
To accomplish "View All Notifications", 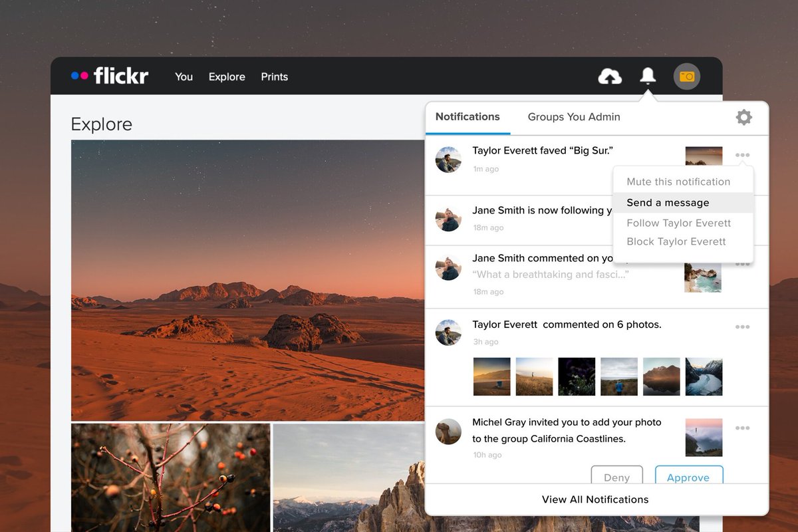I will point(595,499).
